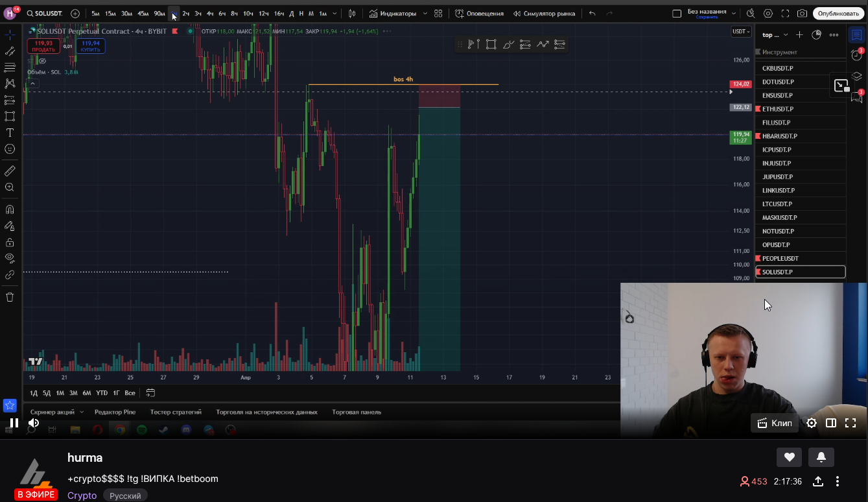The width and height of the screenshot is (868, 502).
Task: Open Симулятор рынка replay mode
Action: pos(544,13)
